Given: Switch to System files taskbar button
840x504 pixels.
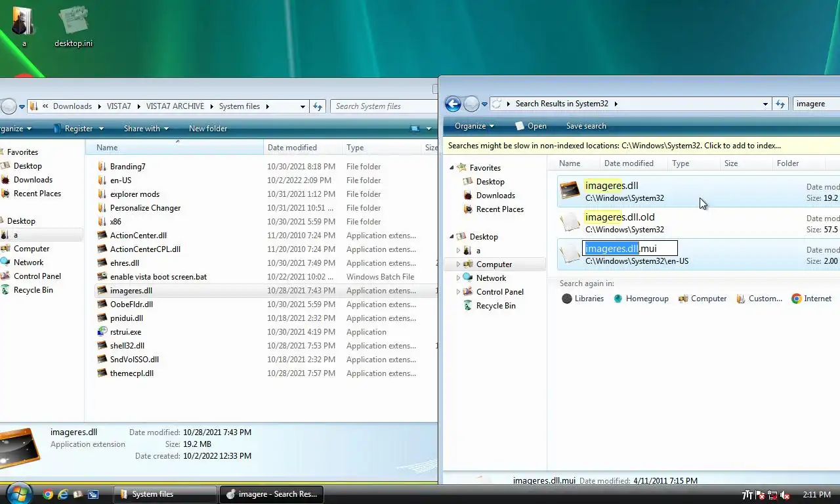Looking at the screenshot, I should coord(165,494).
